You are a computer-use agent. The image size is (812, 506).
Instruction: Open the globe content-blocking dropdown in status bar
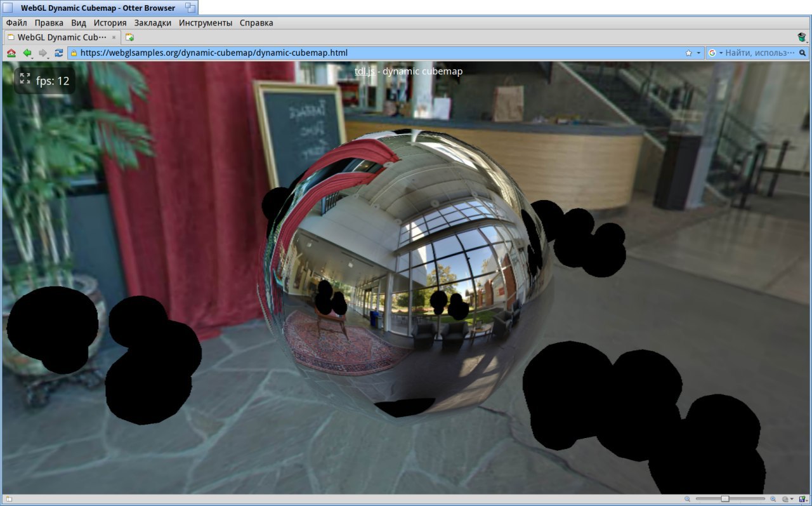(x=787, y=499)
